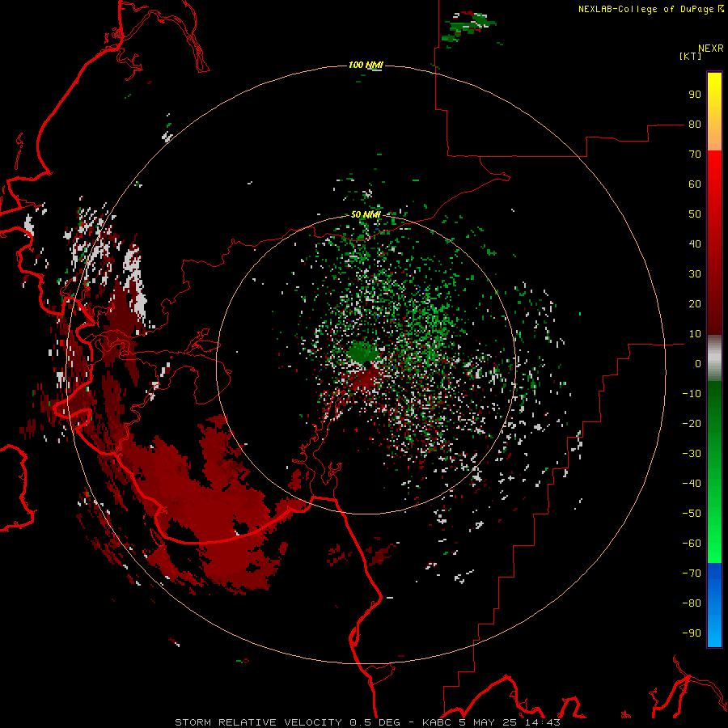Image resolution: width=728 pixels, height=728 pixels.
Task: Select the 80 value on the velocity scale
Action: click(x=695, y=125)
